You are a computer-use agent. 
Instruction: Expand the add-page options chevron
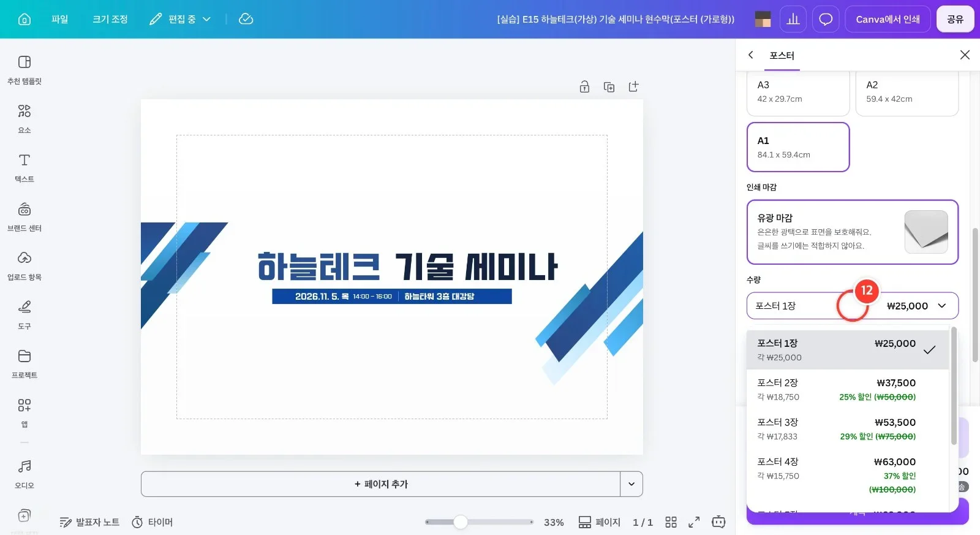(x=631, y=484)
